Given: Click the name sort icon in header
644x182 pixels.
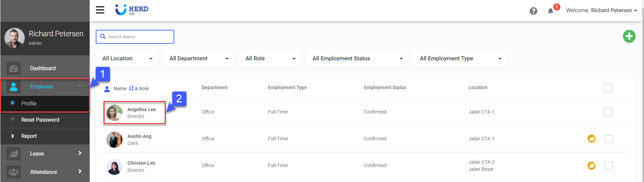Looking at the screenshot, I should [131, 88].
